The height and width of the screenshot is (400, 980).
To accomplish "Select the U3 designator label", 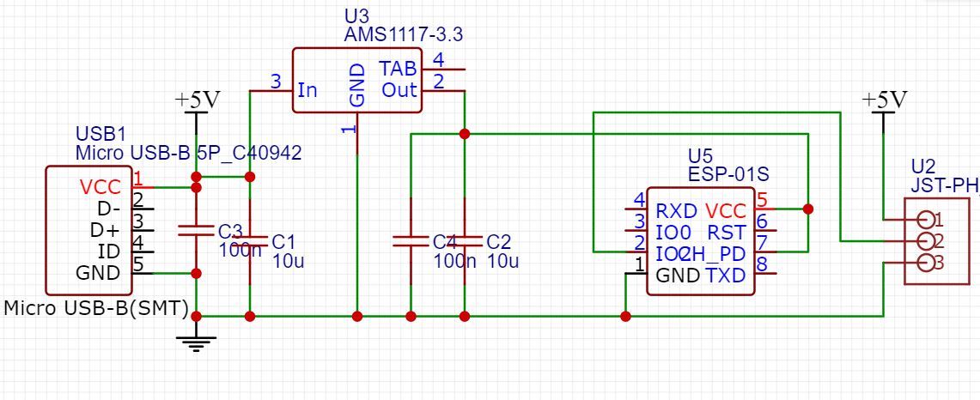I will click(356, 17).
